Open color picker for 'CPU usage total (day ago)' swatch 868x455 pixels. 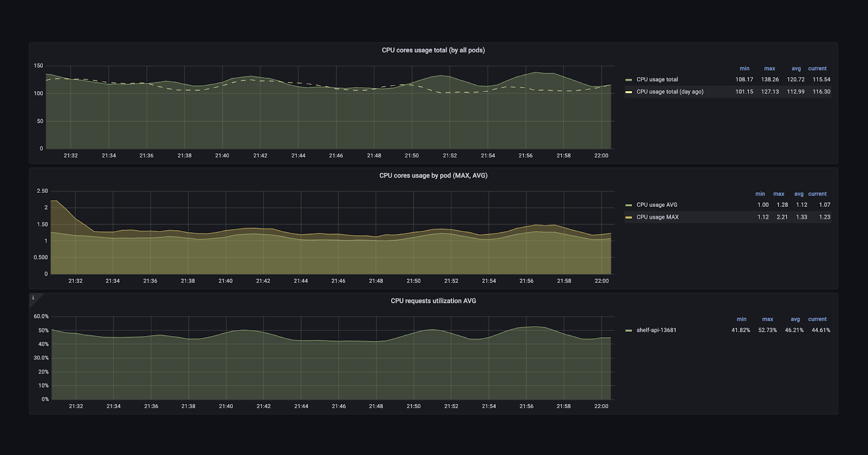click(x=629, y=92)
